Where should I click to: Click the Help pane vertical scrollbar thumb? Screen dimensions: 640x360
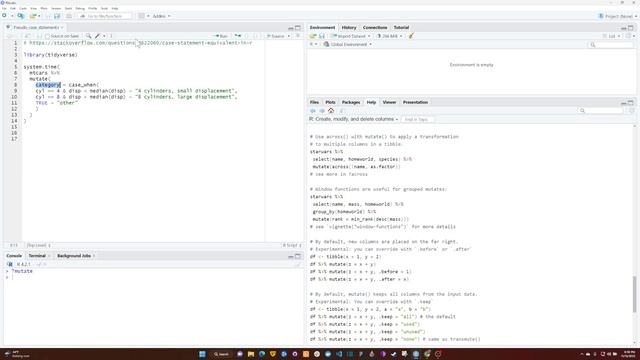pyautogui.click(x=634, y=294)
